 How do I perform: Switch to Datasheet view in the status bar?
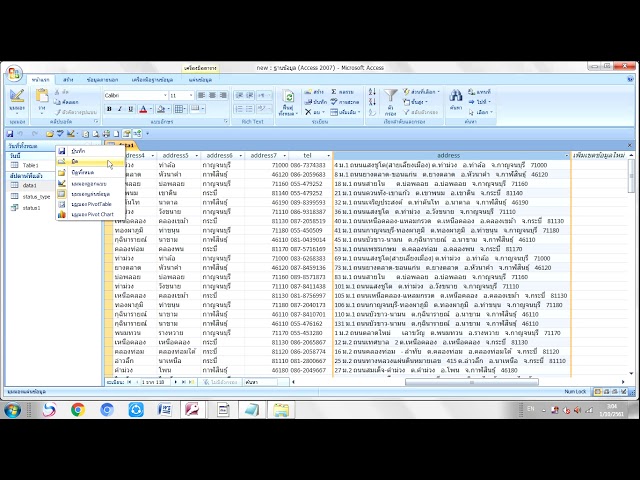[598, 392]
